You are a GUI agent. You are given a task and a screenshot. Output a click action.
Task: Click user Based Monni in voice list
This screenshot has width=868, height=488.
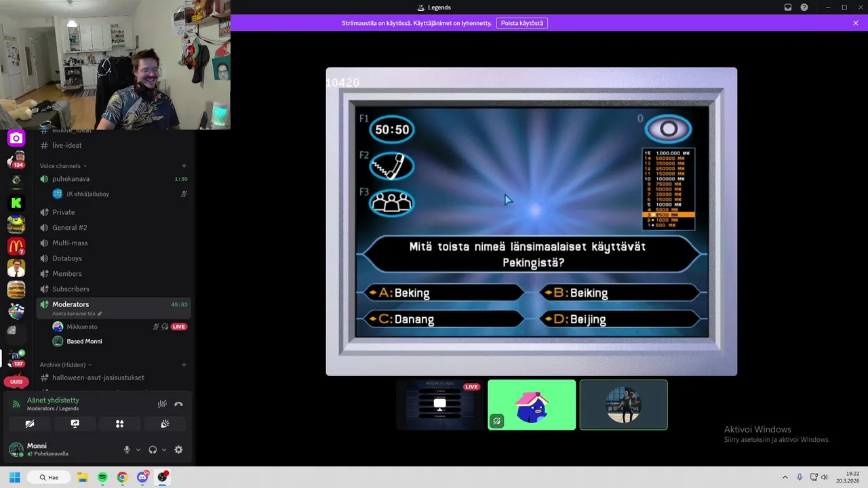[x=113, y=341]
